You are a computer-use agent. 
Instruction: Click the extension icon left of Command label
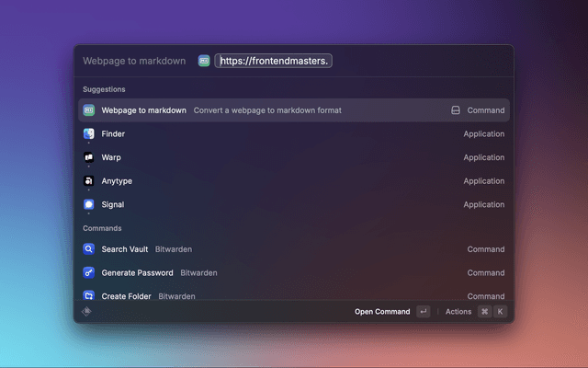(455, 110)
